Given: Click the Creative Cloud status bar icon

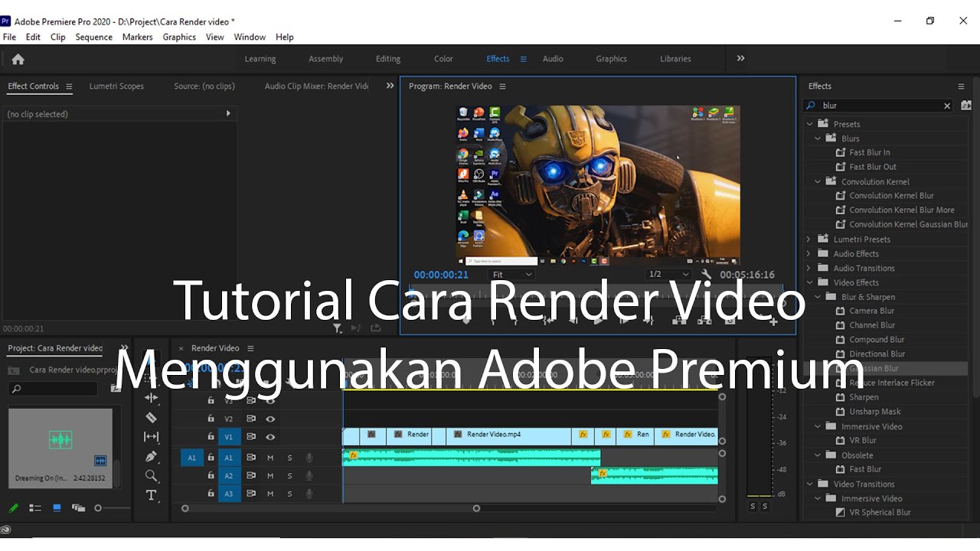Looking at the screenshot, I should [6, 530].
